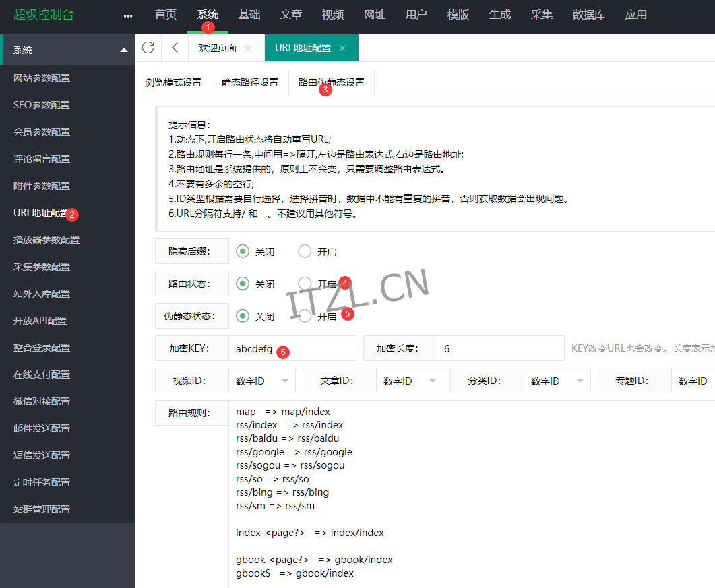Click the back arrow tab-scroll icon
This screenshot has height=588, width=715.
click(175, 48)
